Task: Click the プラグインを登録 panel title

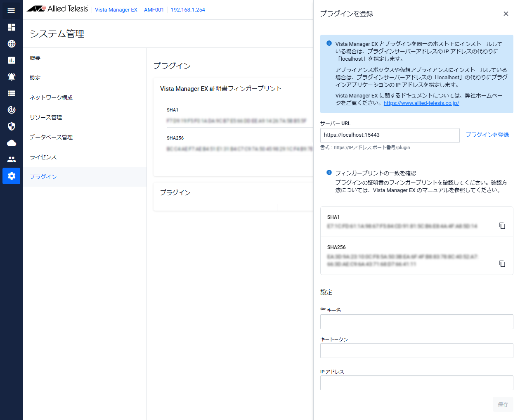Action: (347, 14)
